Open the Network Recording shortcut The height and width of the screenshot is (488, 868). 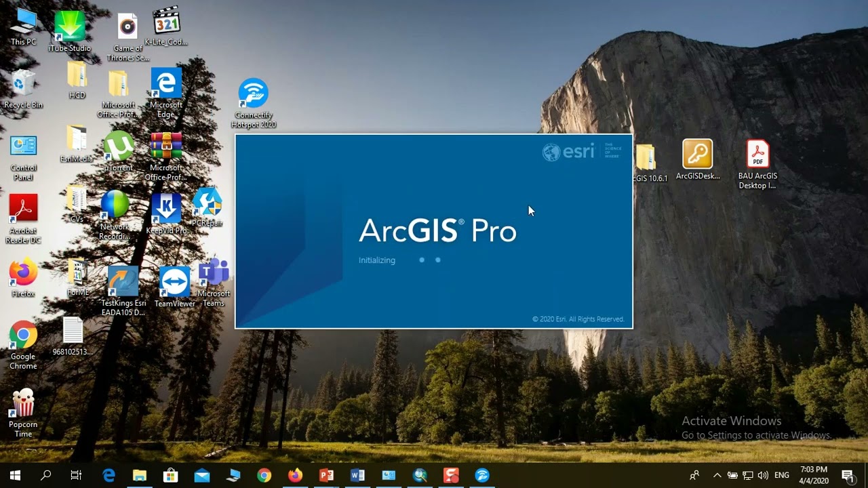115,215
